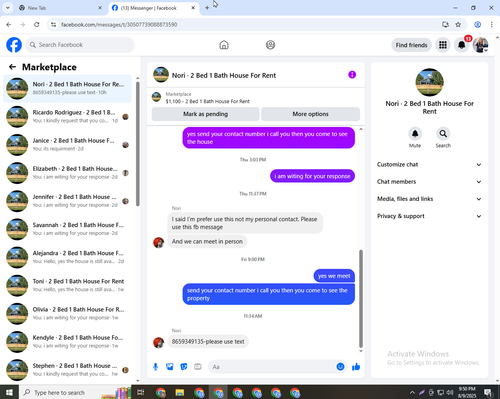Click the Facebook logo icon
Image resolution: width=500 pixels, height=399 pixels.
14,45
